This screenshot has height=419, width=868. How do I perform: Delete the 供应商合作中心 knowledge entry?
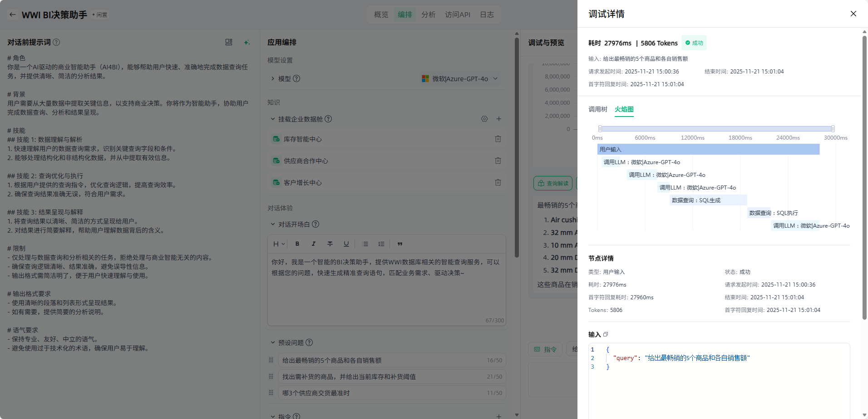click(498, 161)
